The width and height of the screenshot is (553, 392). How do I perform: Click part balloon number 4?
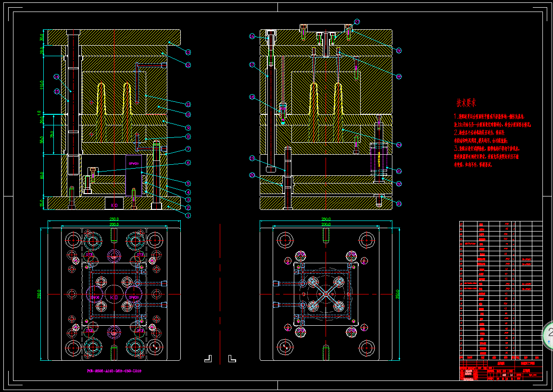pos(188,192)
